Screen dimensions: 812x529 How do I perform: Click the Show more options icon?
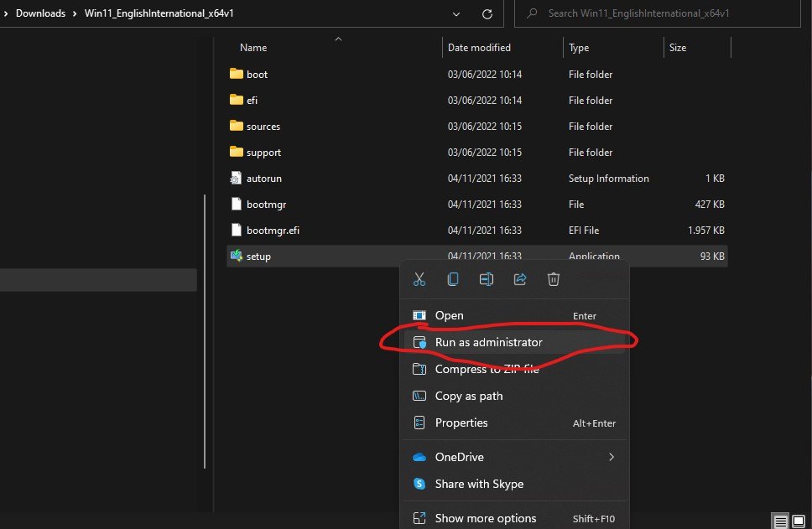419,517
